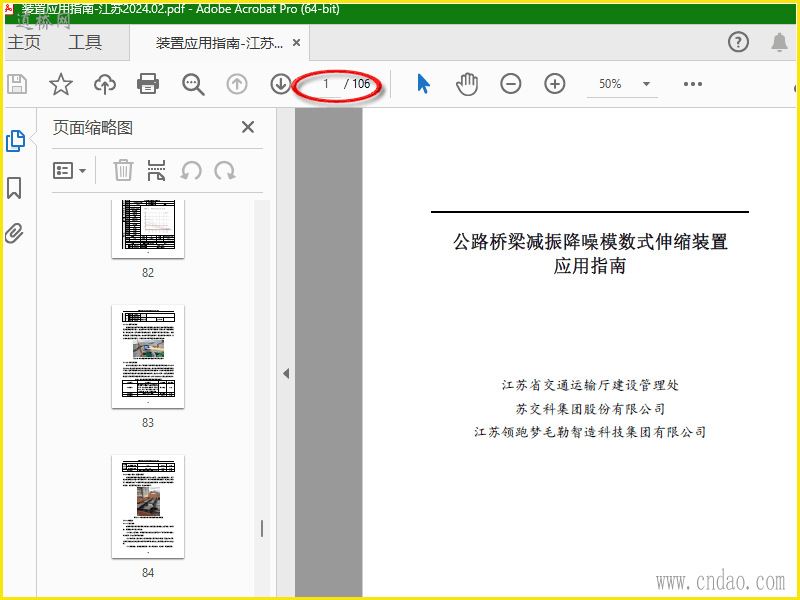Collapse the navigation pane arrow
The height and width of the screenshot is (600, 800).
(x=286, y=373)
